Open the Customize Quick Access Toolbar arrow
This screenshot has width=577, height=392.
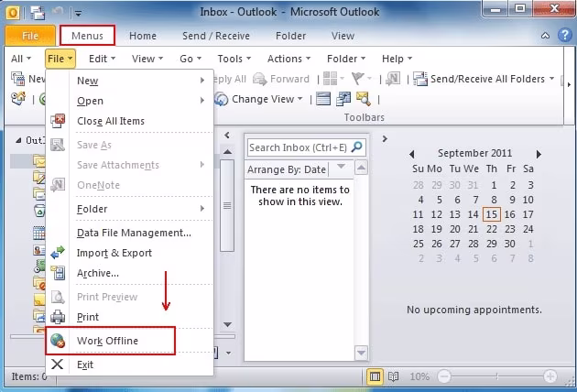click(x=79, y=14)
